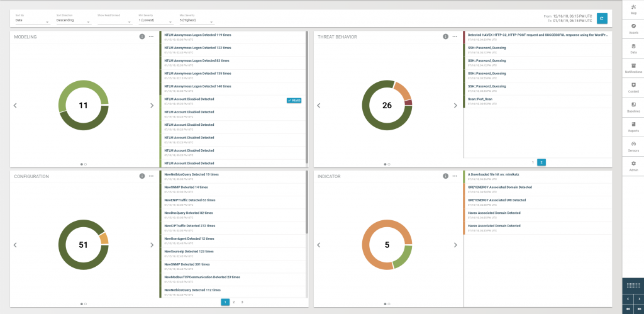Click the dark red segment of Threat donut
This screenshot has height=314, width=644.
click(408, 103)
